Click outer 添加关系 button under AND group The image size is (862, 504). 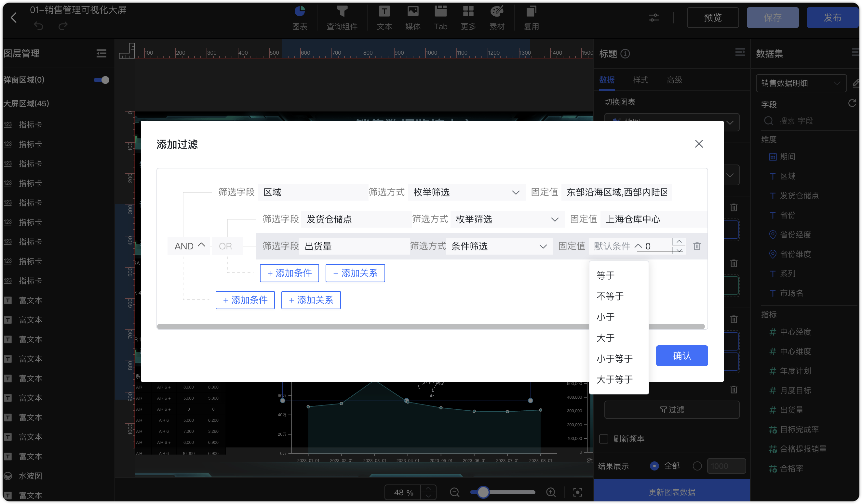click(311, 300)
